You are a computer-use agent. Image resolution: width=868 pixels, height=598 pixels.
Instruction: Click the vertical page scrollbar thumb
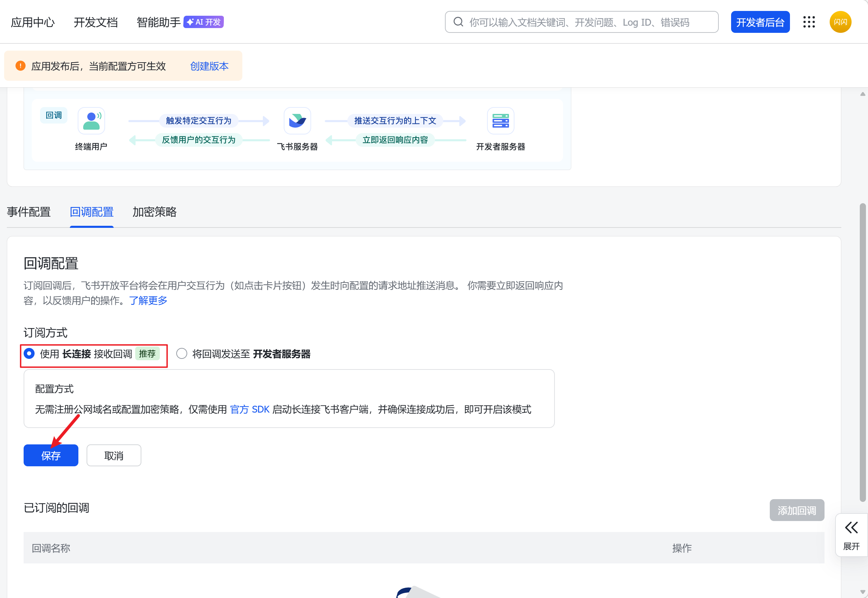tap(863, 352)
